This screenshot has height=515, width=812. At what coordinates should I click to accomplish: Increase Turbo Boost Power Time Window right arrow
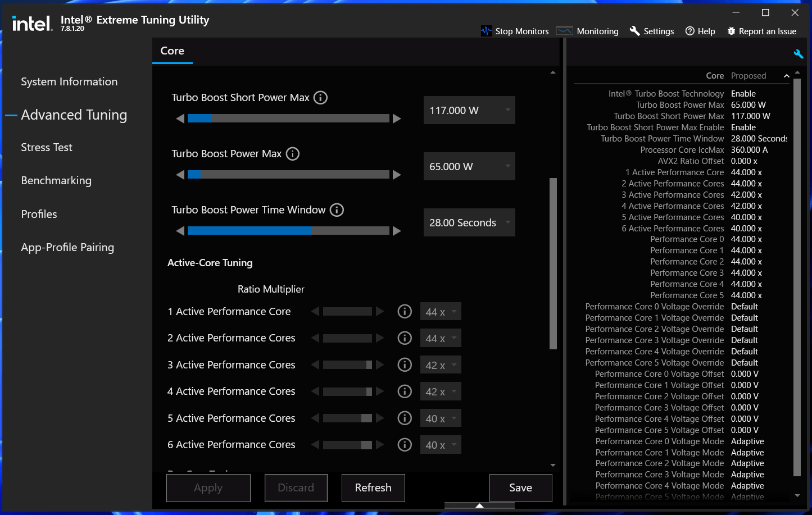397,231
